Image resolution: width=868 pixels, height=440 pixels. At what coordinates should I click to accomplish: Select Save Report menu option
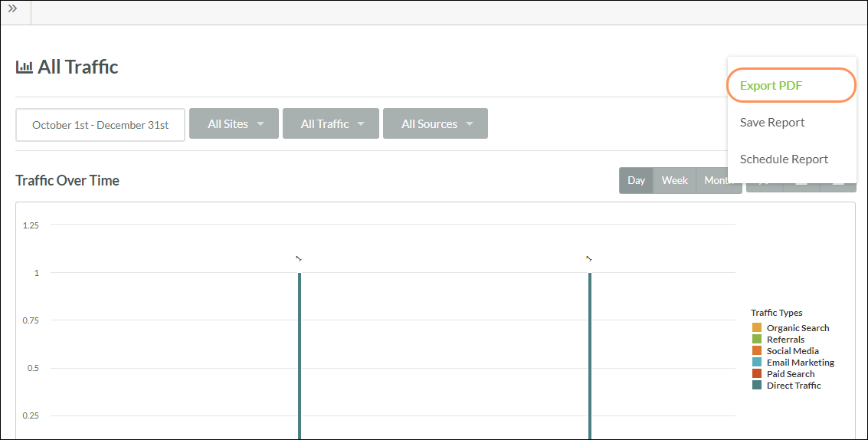[771, 123]
